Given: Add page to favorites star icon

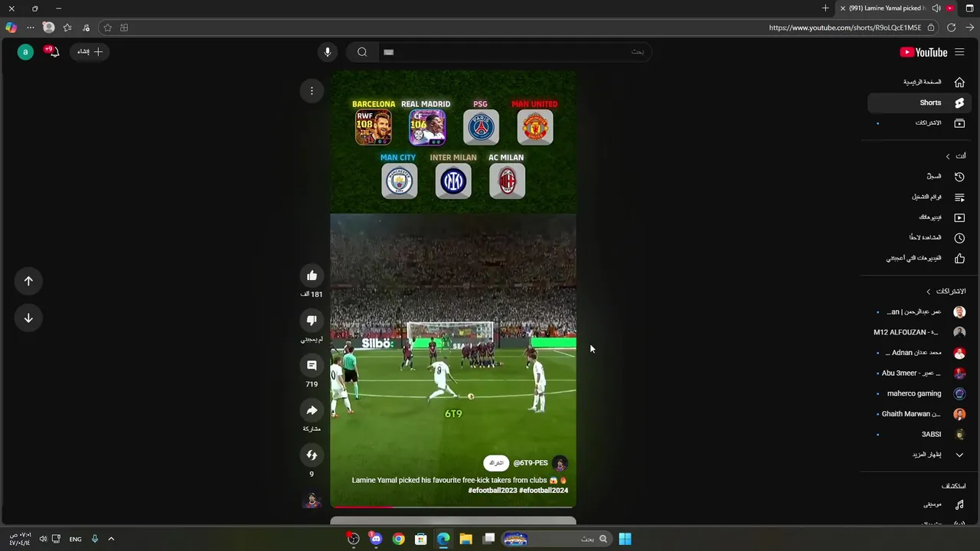Looking at the screenshot, I should click(107, 28).
